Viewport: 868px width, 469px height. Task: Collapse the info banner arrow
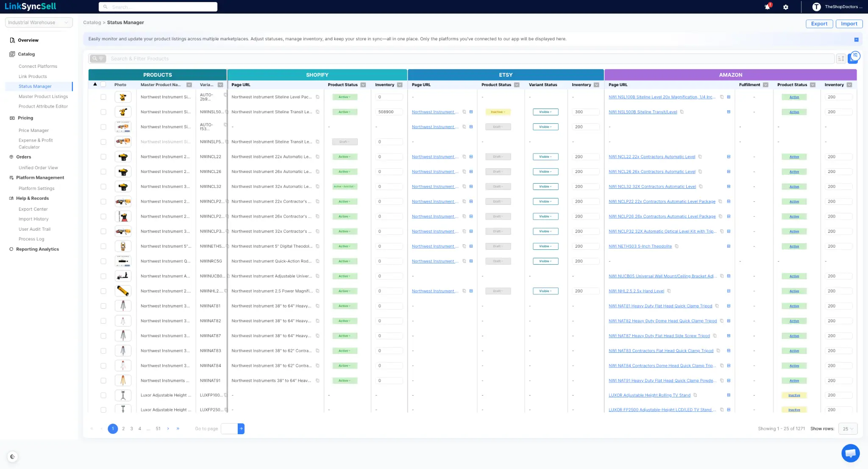[x=856, y=39]
